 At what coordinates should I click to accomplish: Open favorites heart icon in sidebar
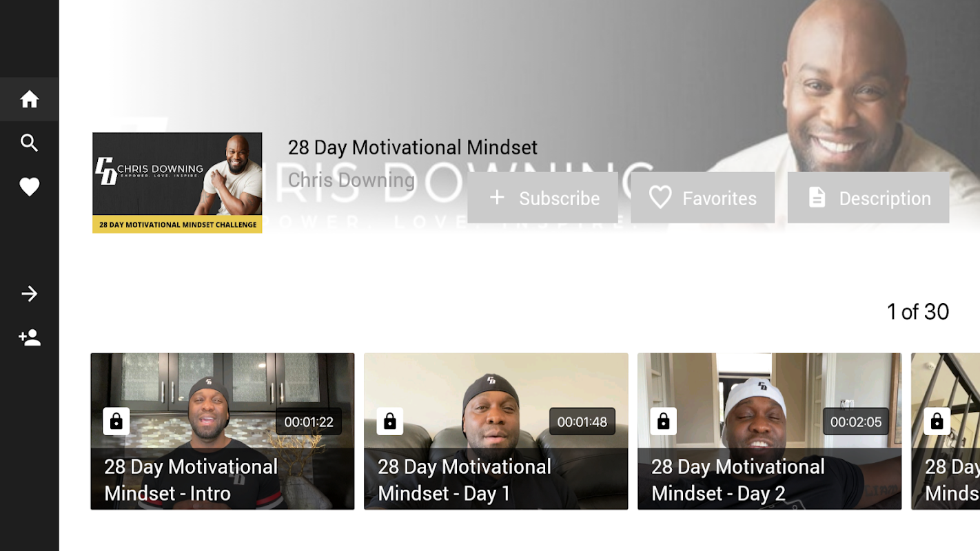coord(29,187)
